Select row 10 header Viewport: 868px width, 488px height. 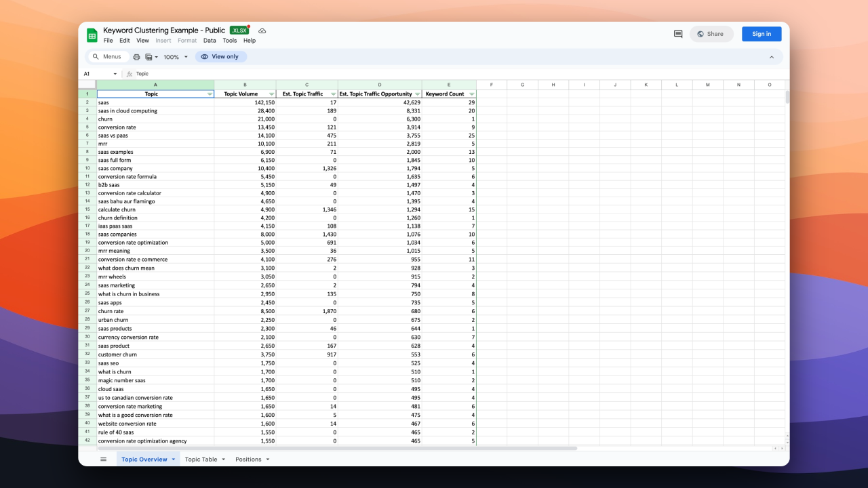click(87, 168)
